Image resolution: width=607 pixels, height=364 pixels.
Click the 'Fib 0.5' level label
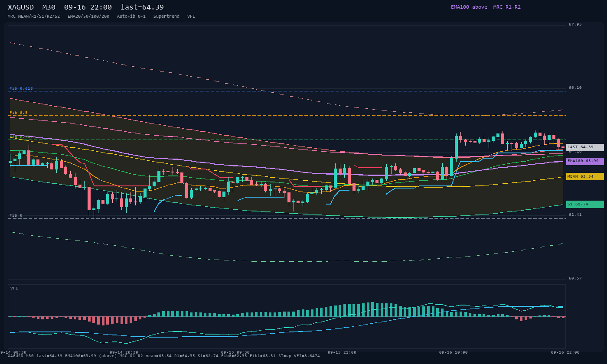coord(19,113)
